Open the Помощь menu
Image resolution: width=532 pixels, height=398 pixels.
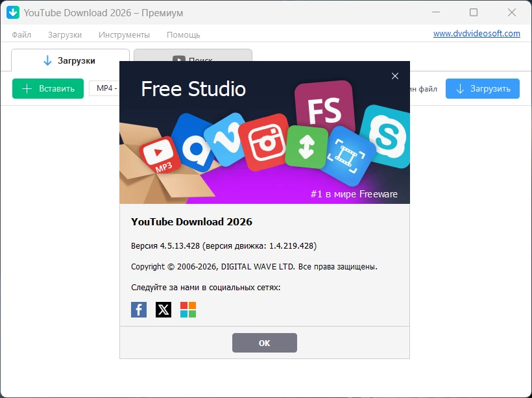(183, 34)
